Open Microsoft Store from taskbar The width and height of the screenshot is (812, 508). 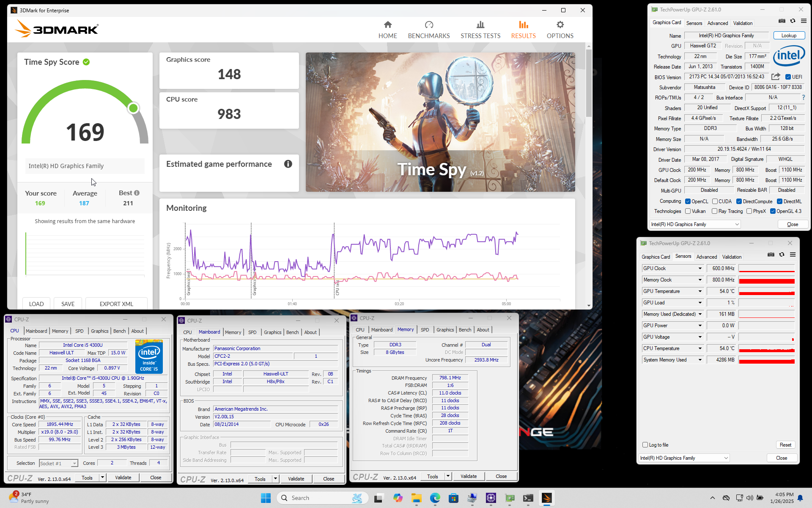[x=453, y=498]
